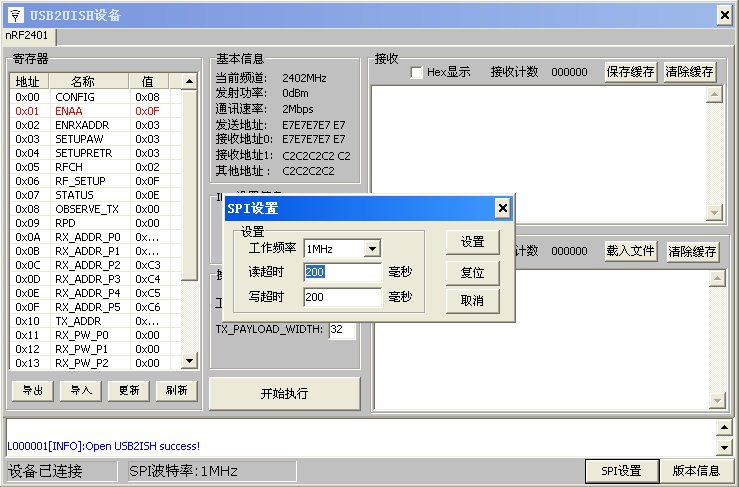739x487 pixels.
Task: Click the 更新 button
Action: (x=129, y=390)
